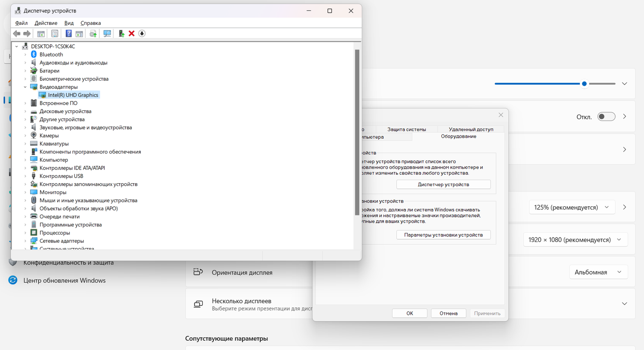
Task: Click the Компьютер monitor icon in tree
Action: point(34,160)
